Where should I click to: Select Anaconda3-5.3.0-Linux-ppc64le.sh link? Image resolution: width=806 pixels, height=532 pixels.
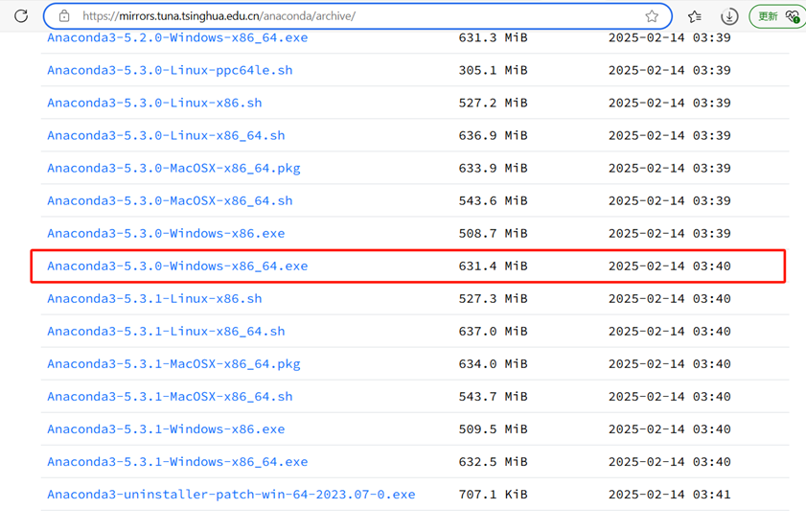pyautogui.click(x=170, y=70)
